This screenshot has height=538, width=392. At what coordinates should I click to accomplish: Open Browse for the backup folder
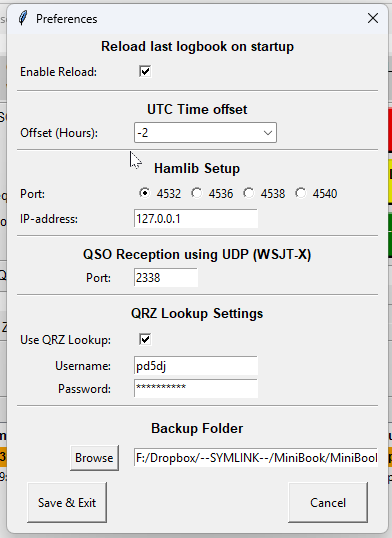coord(94,458)
